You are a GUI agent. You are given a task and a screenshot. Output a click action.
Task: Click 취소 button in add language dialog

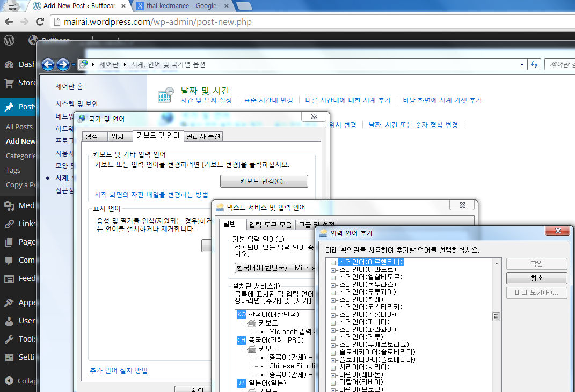537,278
